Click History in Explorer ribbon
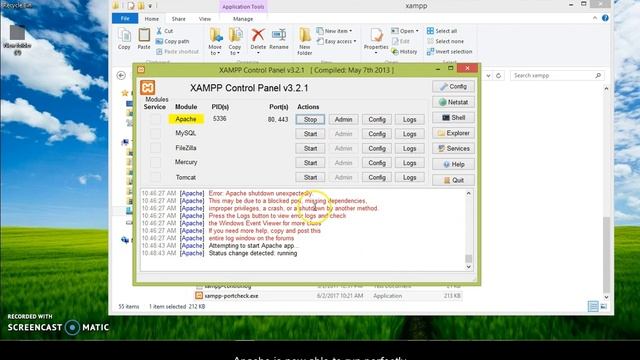Image resolution: width=640 pixels, height=360 pixels. (404, 52)
